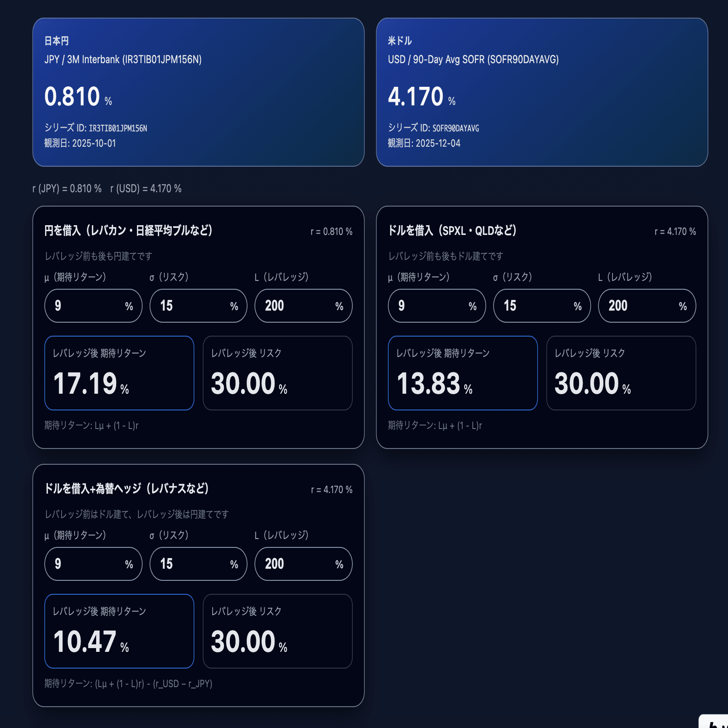Click 'レバレッジ後 リスク' label in SPXL・QLD panel

590,353
